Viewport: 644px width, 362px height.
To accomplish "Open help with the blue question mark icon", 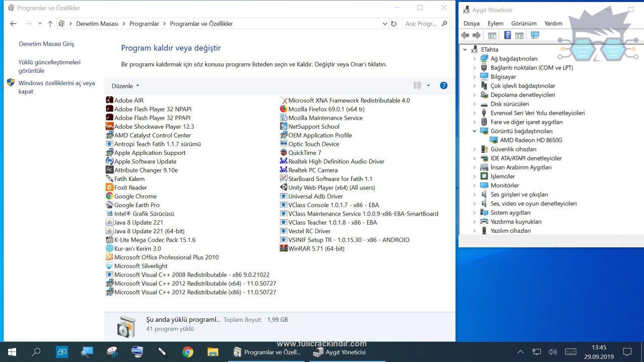I will pos(444,85).
